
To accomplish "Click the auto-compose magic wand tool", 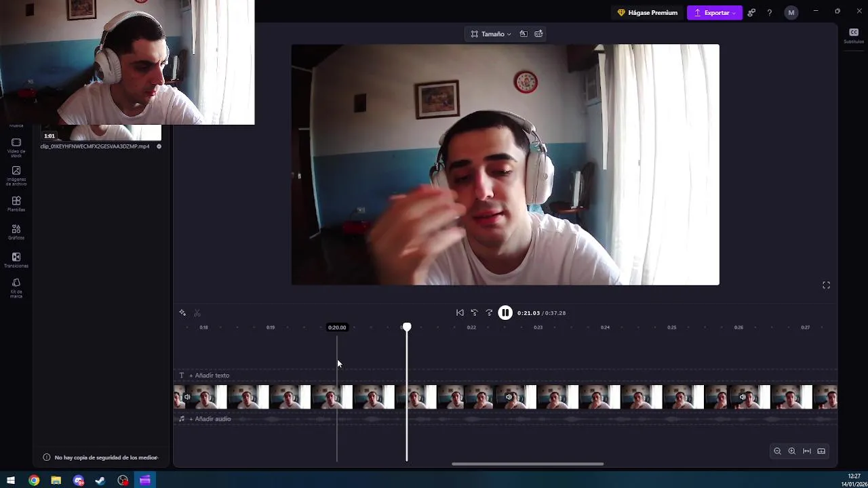I will [182, 313].
